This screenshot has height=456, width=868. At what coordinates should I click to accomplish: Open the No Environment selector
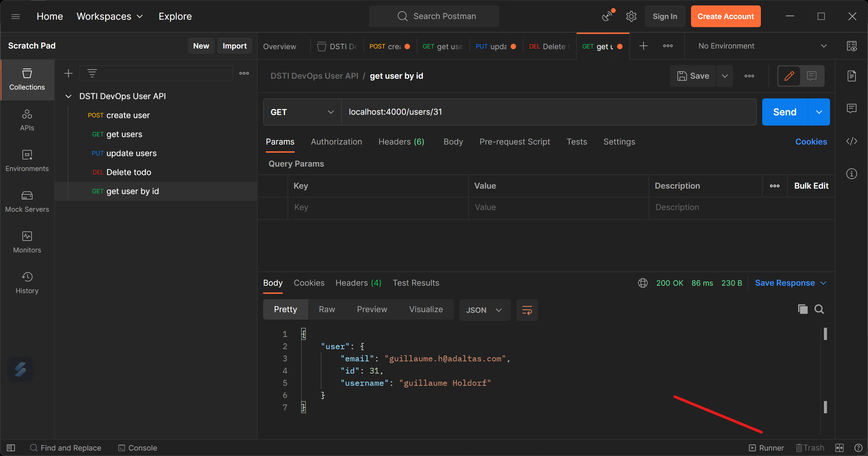[x=762, y=46]
